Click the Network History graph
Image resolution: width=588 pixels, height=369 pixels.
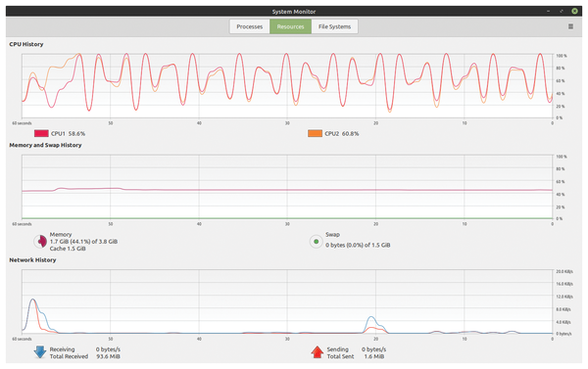point(287,301)
